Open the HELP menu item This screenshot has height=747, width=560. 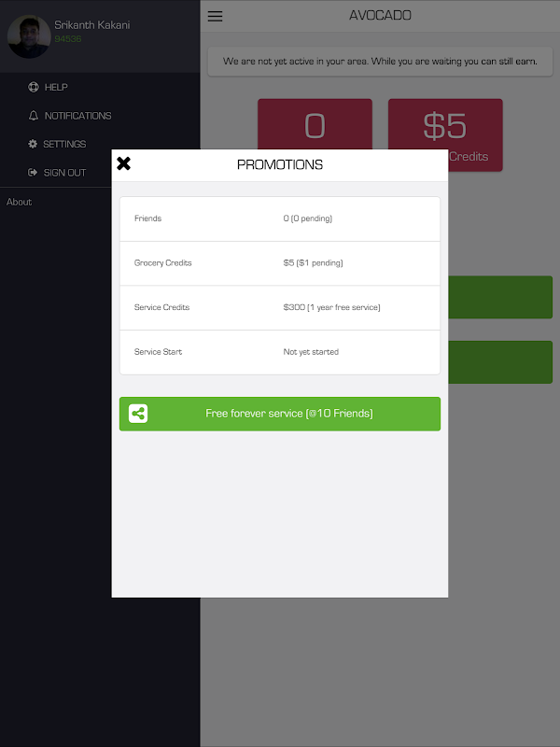point(56,87)
